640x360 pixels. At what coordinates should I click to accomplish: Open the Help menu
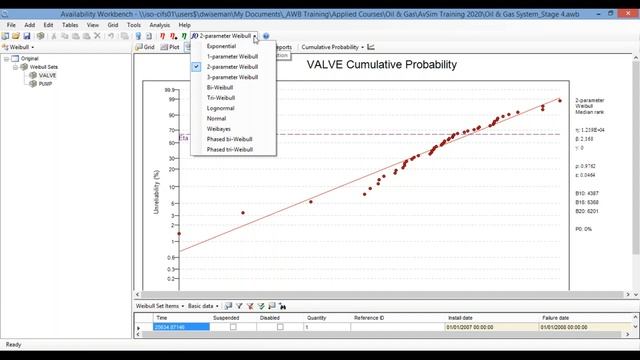point(184,25)
